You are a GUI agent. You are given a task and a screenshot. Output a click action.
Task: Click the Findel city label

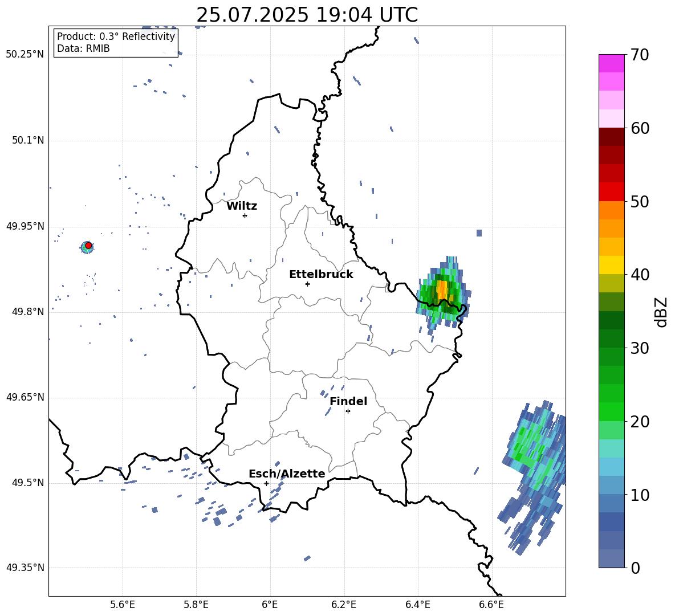[x=348, y=401]
